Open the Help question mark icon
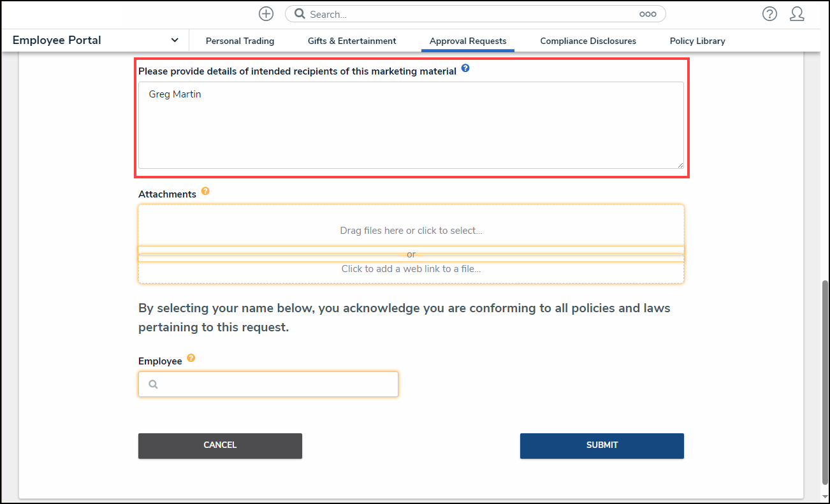The width and height of the screenshot is (830, 504). 769,14
